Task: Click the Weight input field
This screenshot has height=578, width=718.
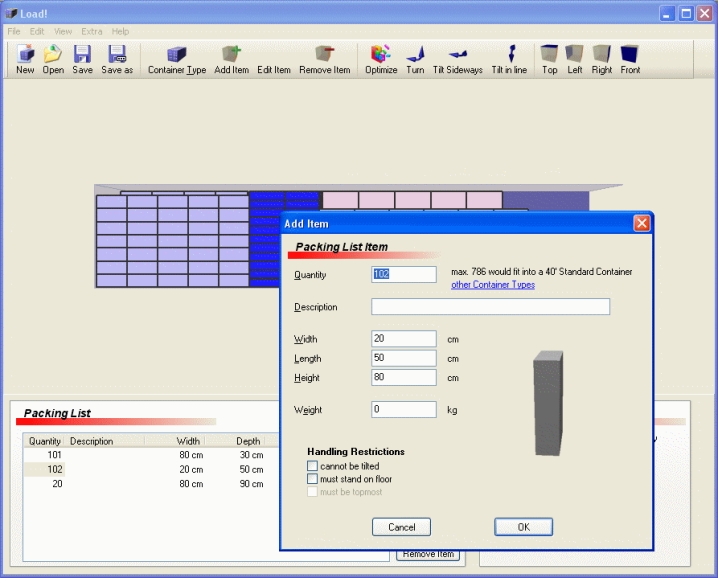Action: click(x=404, y=410)
